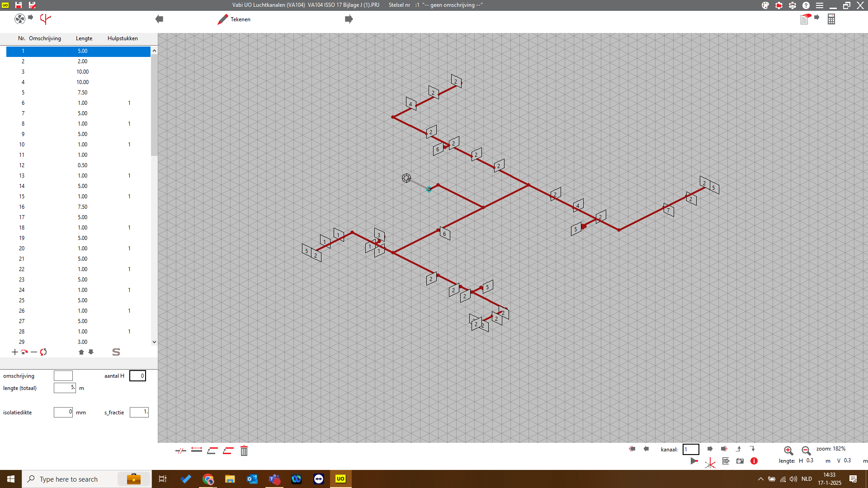Click the aantal H input field
This screenshot has width=868, height=488.
(137, 376)
